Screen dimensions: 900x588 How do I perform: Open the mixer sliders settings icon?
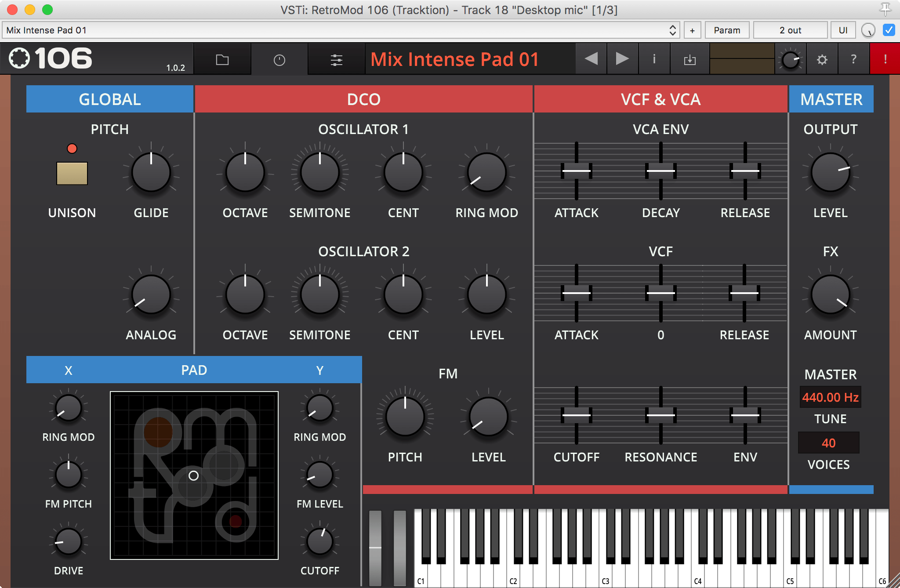pos(337,59)
